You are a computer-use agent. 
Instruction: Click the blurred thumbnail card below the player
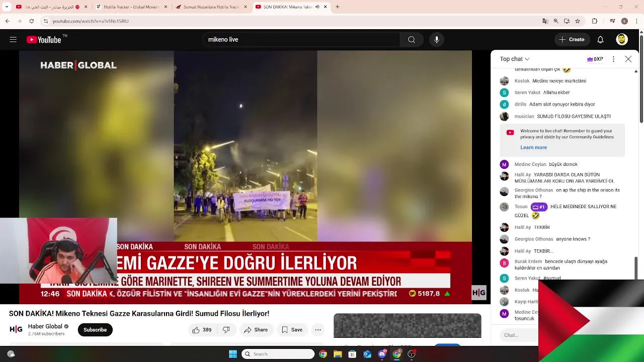(x=408, y=326)
